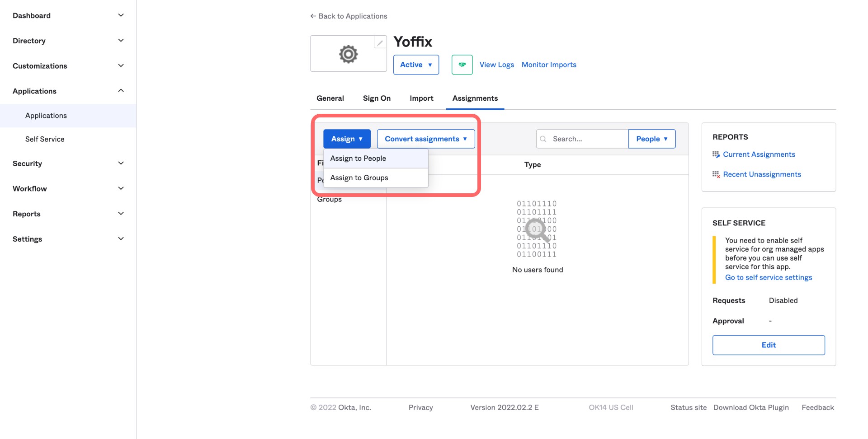Open the Convert assignments dropdown
Image resolution: width=868 pixels, height=439 pixels.
pyautogui.click(x=426, y=139)
